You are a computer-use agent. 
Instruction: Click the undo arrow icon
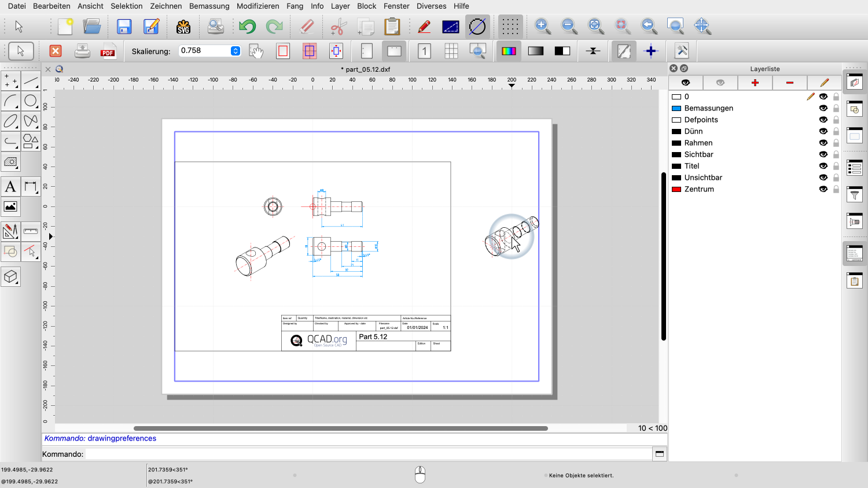pyautogui.click(x=247, y=27)
